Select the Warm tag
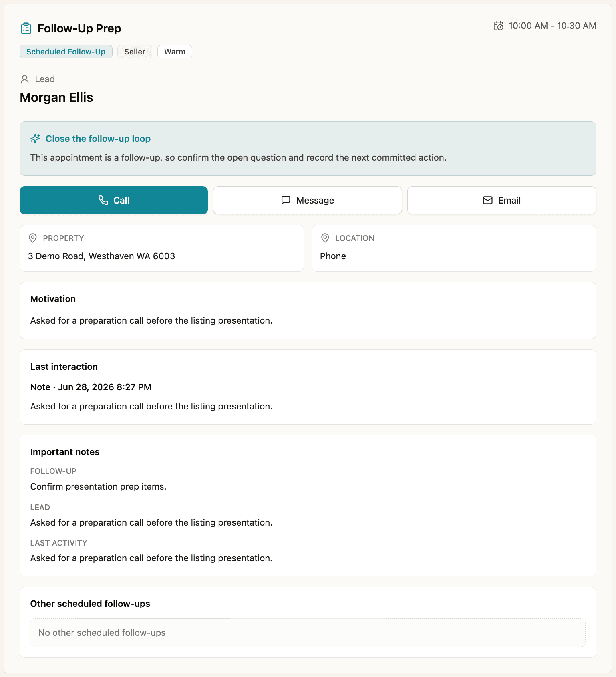Image resolution: width=616 pixels, height=677 pixels. [175, 52]
